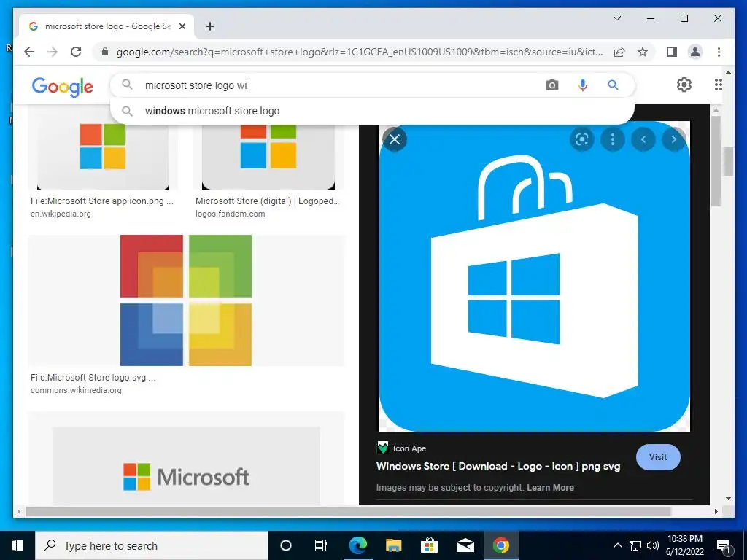Open the Windows Start menu

[x=18, y=545]
